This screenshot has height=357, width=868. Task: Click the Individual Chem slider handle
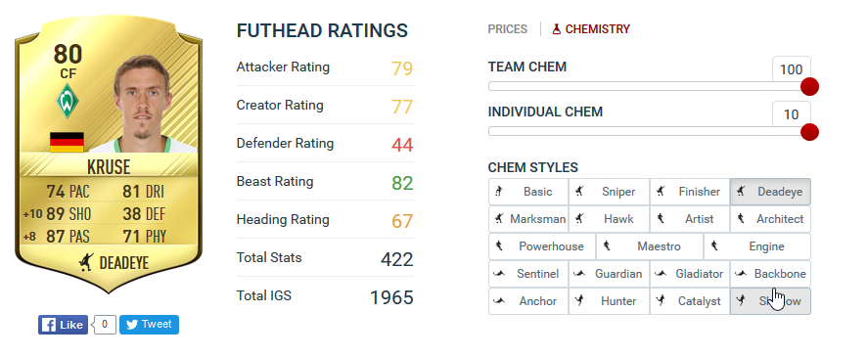pyautogui.click(x=809, y=132)
